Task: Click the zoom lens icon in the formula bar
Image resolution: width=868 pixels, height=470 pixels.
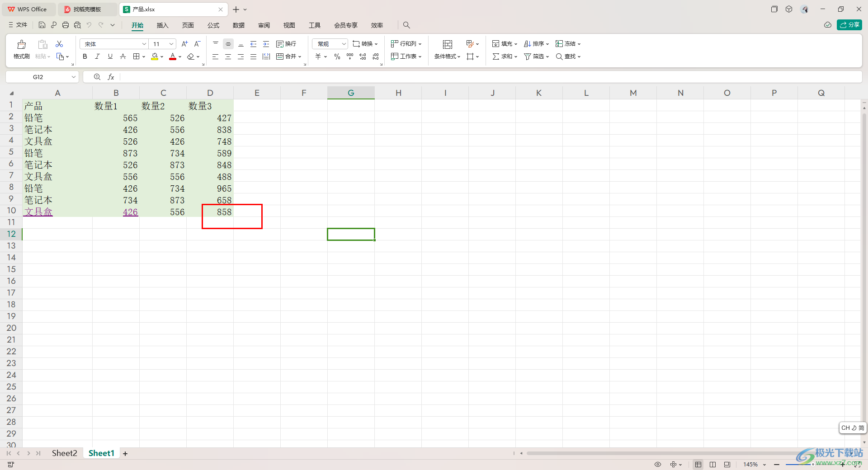Action: (97, 77)
